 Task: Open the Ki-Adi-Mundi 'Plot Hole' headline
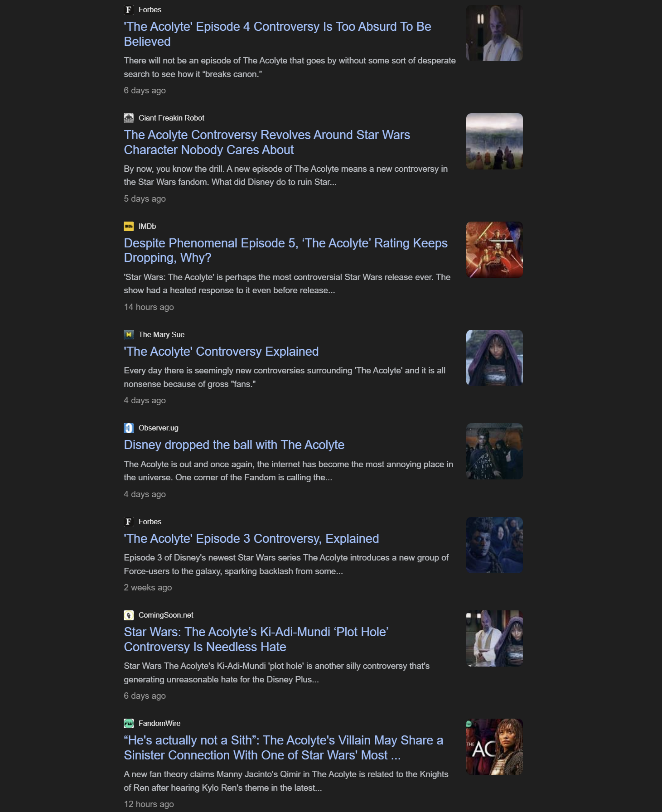[x=256, y=639]
